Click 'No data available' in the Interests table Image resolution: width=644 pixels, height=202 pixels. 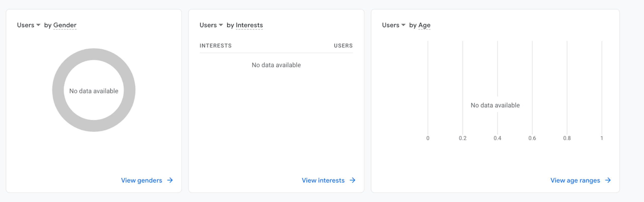click(276, 65)
